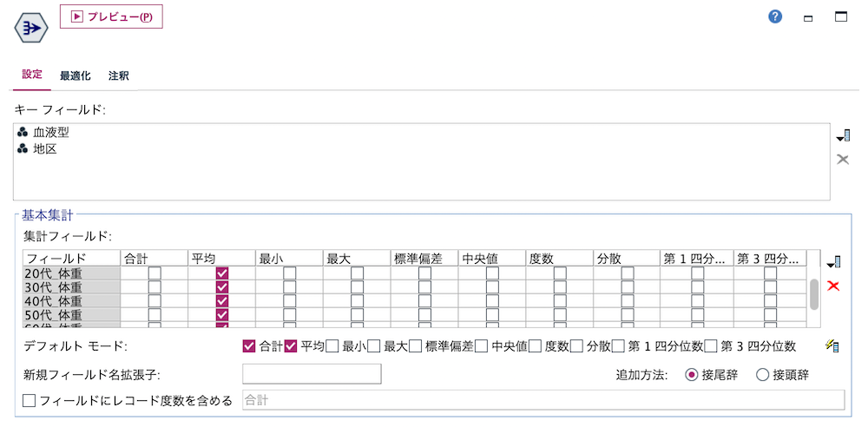This screenshot has width=868, height=427.
Task: Open help with the blue question mark
Action: click(x=775, y=17)
